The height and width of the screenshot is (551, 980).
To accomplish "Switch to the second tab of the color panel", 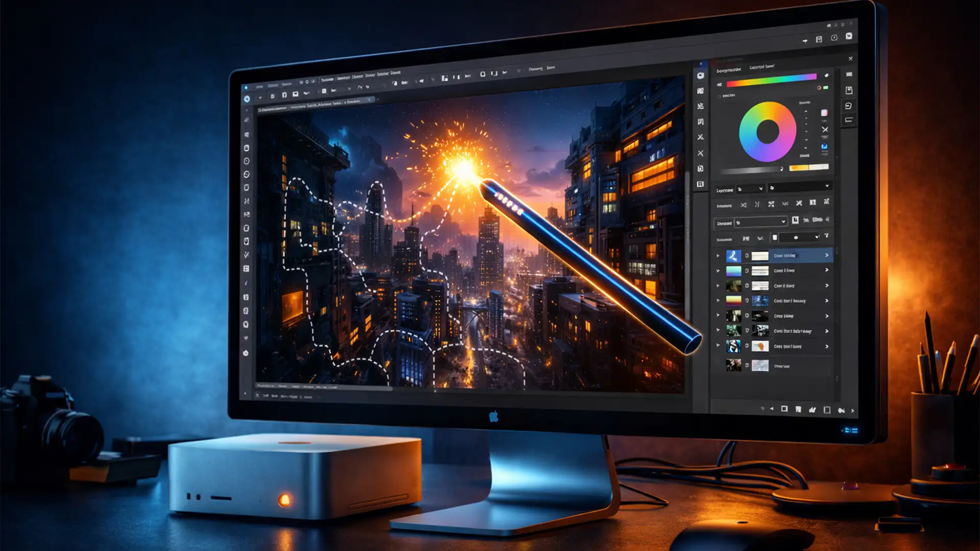I will (762, 67).
